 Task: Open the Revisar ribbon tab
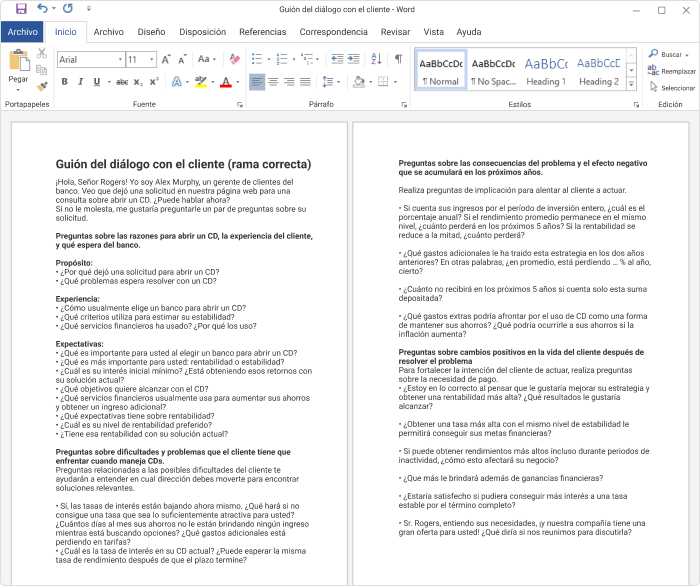pyautogui.click(x=395, y=32)
